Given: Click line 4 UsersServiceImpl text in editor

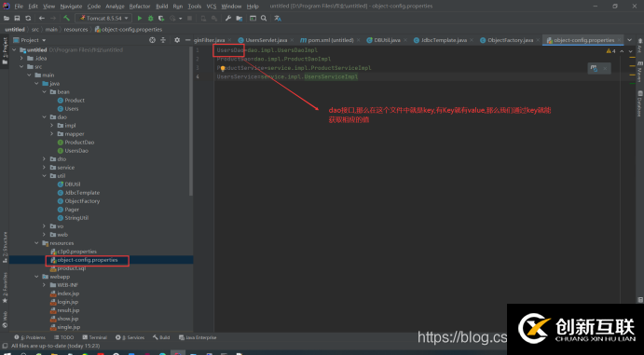Looking at the screenshot, I should coord(331,76).
